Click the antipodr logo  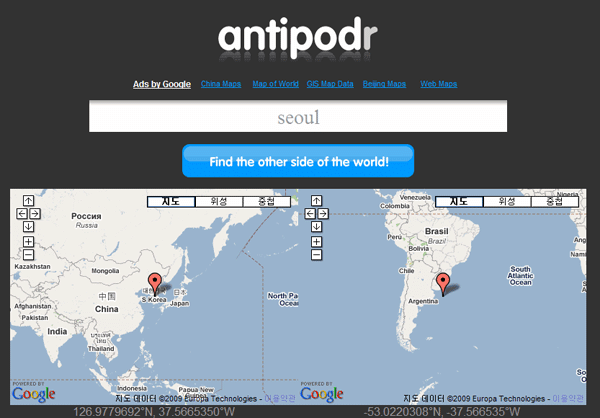tap(298, 38)
